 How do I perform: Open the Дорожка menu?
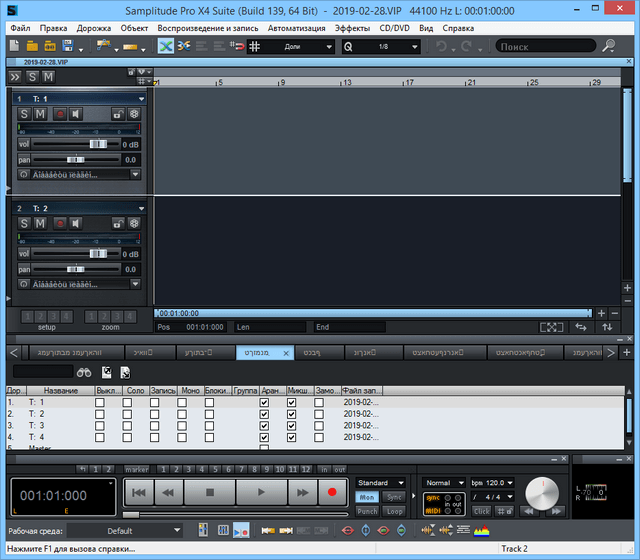point(93,28)
